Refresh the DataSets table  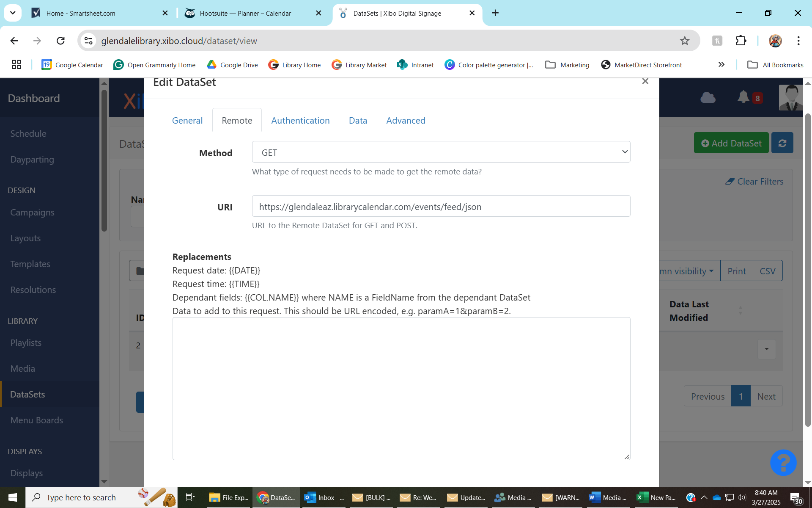(x=782, y=143)
